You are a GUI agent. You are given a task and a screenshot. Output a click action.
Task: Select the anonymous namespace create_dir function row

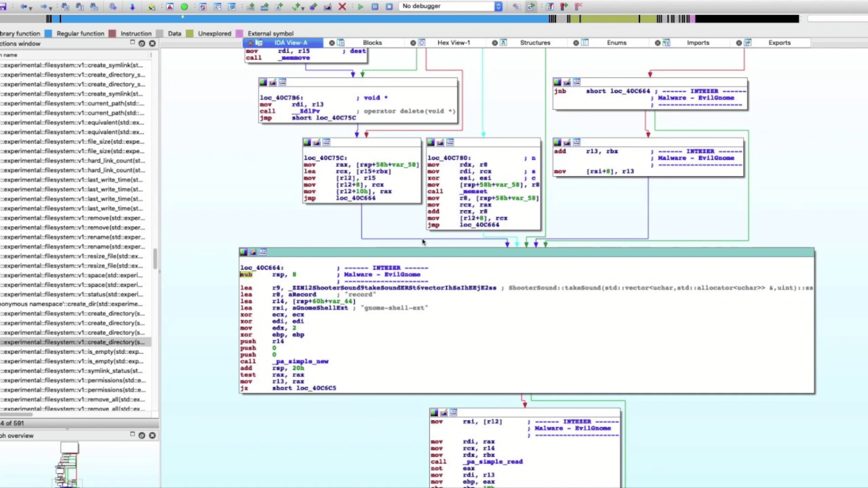(76, 304)
